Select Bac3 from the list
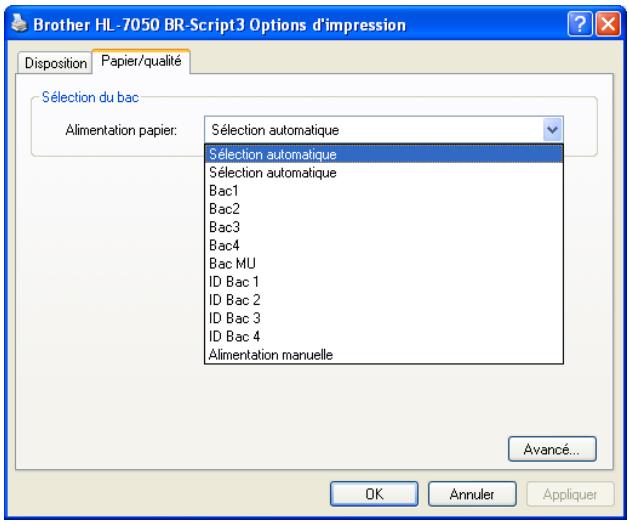629x524 pixels. click(x=383, y=227)
